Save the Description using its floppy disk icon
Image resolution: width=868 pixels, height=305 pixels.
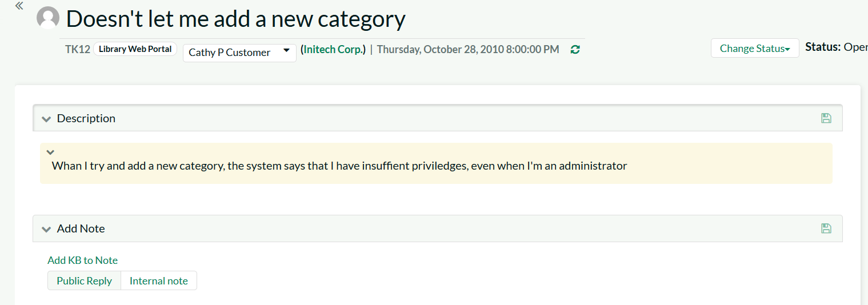pyautogui.click(x=826, y=118)
